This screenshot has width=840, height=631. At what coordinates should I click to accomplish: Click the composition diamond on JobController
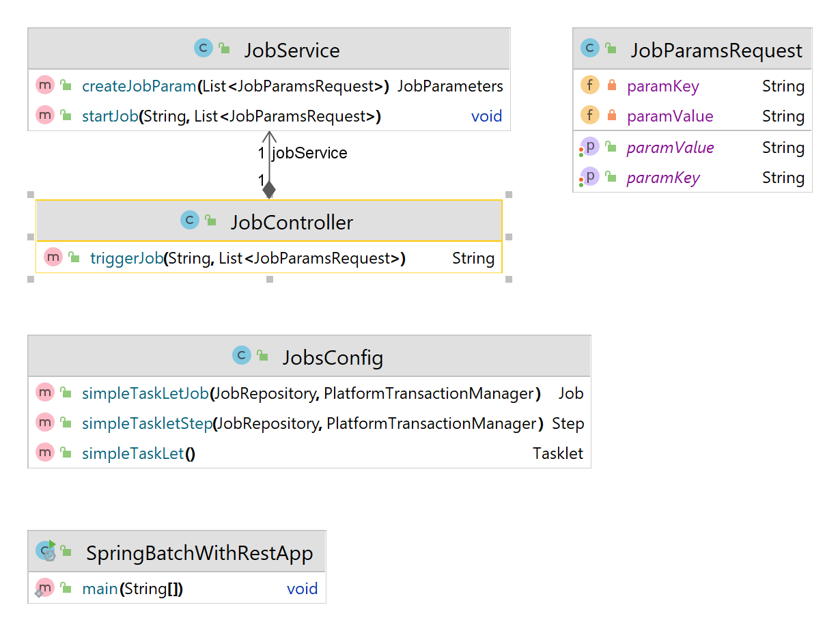(269, 189)
